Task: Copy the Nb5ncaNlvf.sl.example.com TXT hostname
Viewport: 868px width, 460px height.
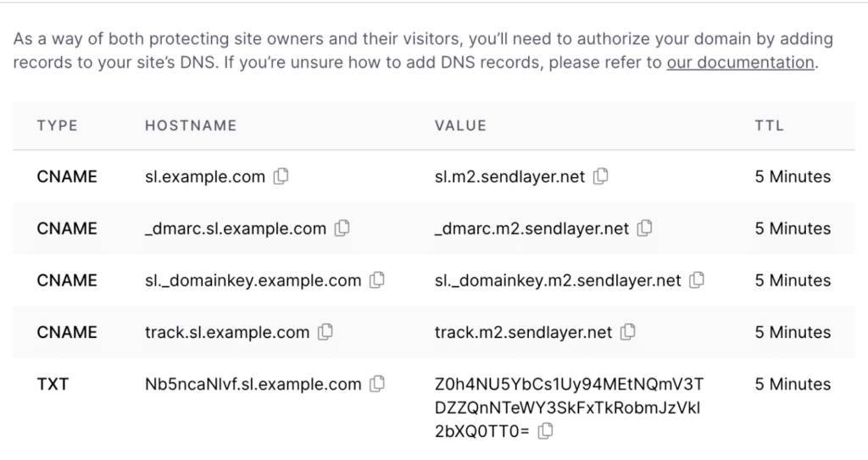Action: pyautogui.click(x=377, y=385)
